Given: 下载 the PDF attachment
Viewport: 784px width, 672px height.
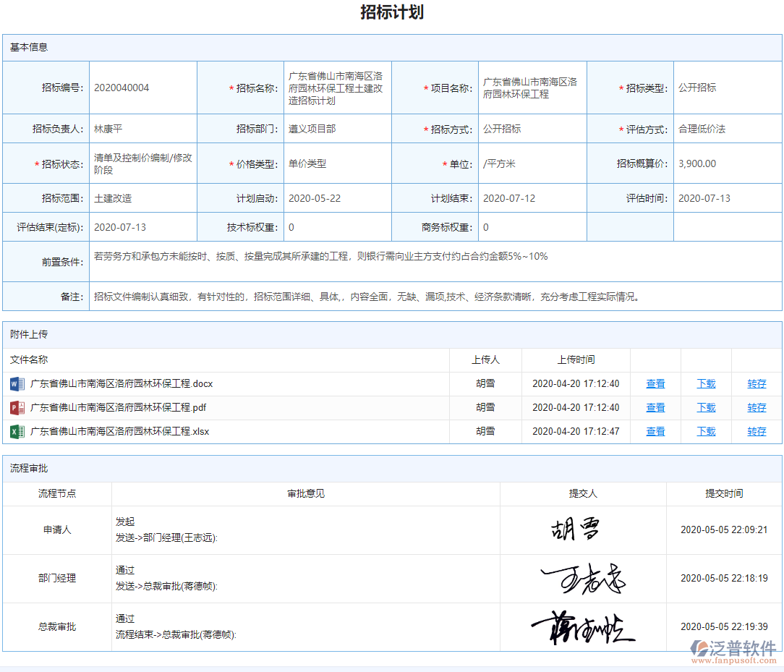Looking at the screenshot, I should pos(705,407).
